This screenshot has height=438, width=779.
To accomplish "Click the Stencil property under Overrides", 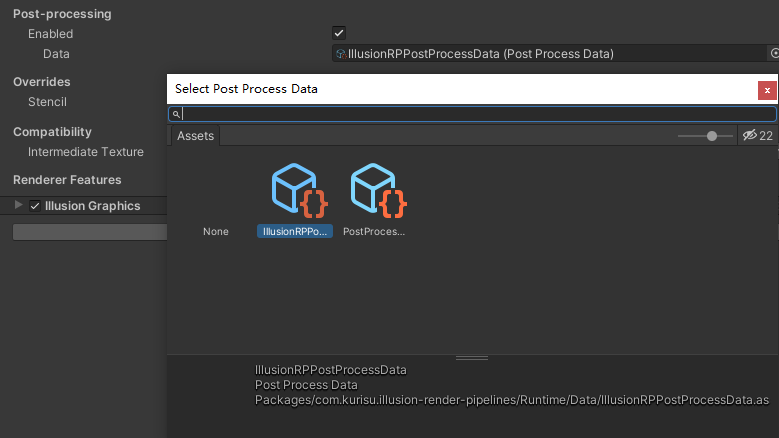I will (47, 102).
